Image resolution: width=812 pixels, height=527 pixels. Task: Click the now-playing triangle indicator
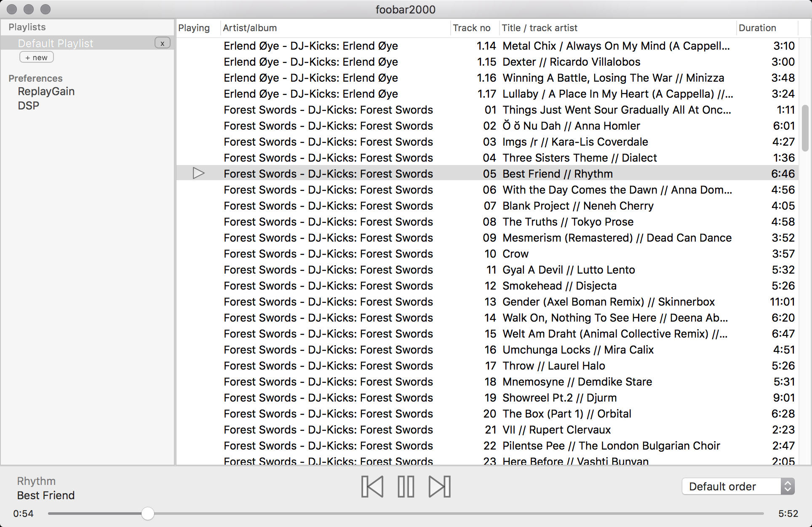tap(198, 173)
